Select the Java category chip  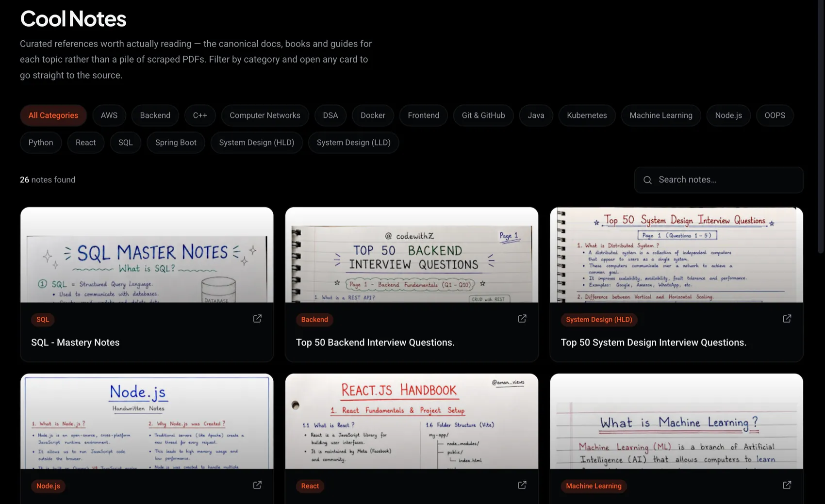pos(536,115)
